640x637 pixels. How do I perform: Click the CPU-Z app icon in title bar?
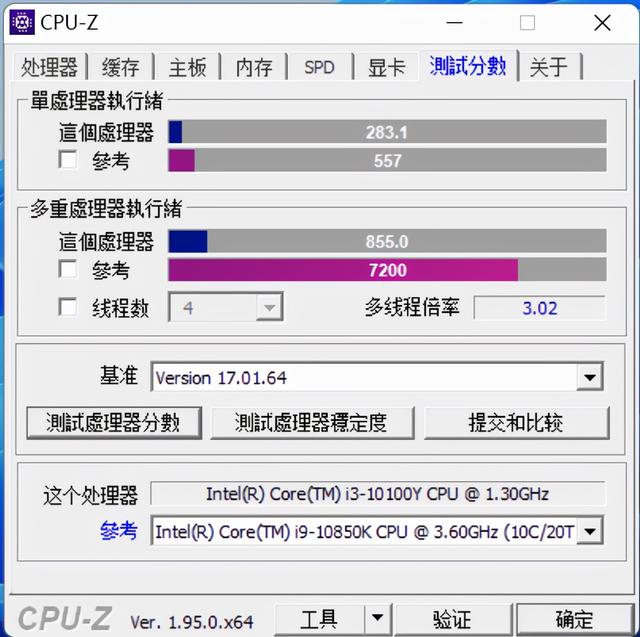click(x=22, y=22)
